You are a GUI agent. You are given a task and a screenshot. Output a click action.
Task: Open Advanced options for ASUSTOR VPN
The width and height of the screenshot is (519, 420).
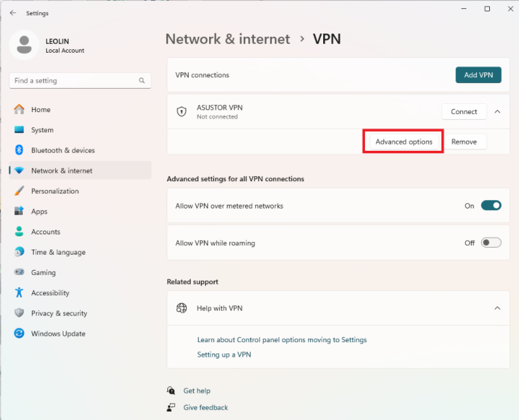(x=404, y=142)
